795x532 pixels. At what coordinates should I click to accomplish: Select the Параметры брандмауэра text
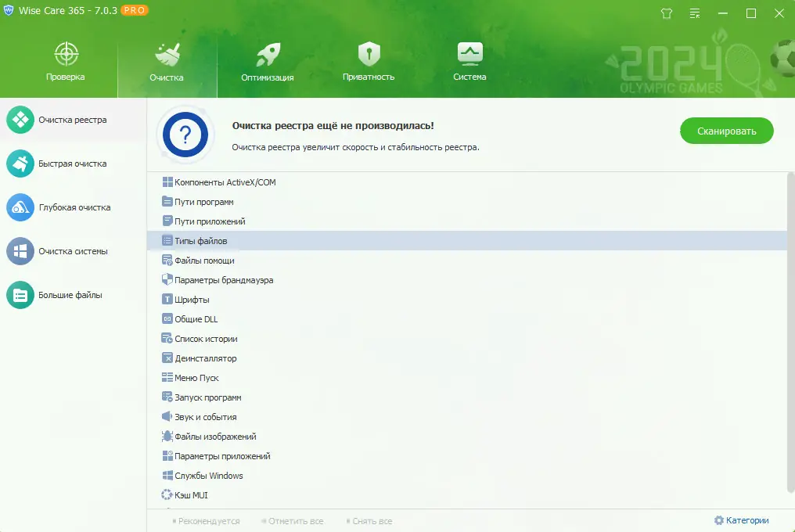tap(224, 280)
